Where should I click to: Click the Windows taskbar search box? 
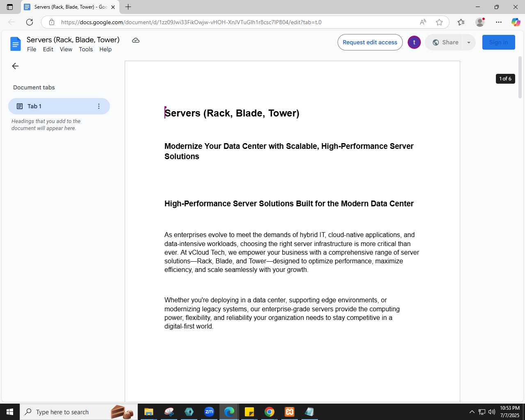coord(78,412)
